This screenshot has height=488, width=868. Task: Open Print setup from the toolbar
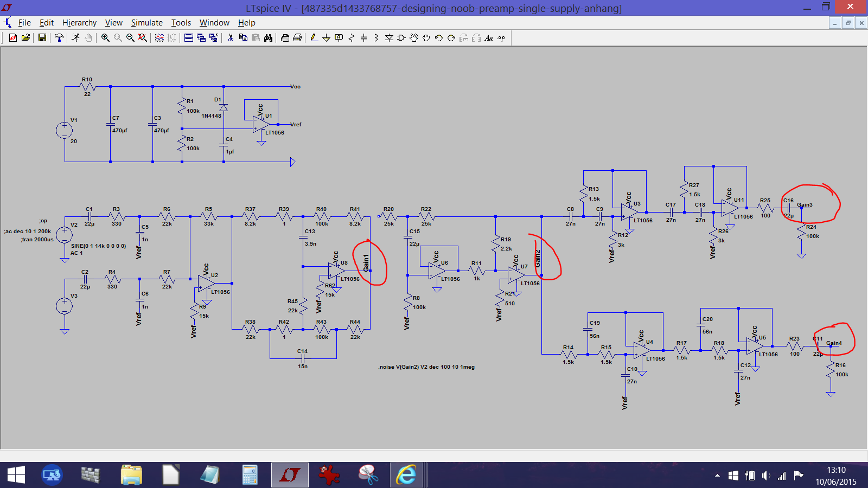285,38
